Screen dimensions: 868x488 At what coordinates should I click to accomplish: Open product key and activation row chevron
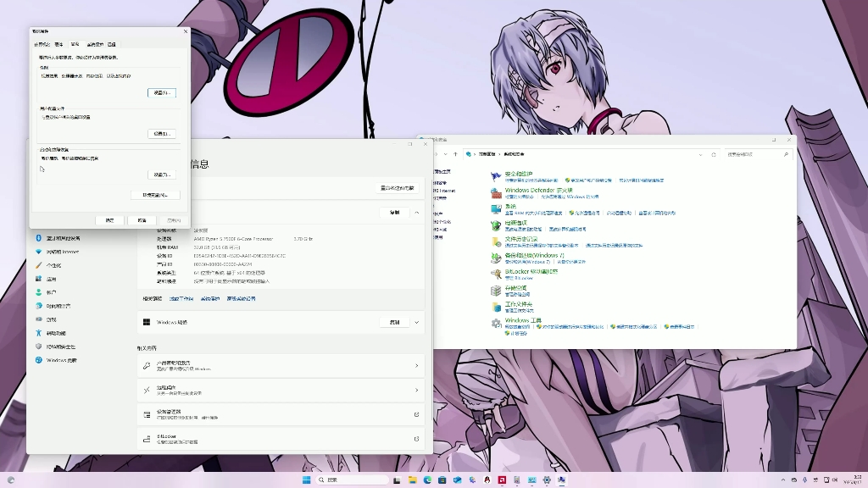pyautogui.click(x=417, y=366)
